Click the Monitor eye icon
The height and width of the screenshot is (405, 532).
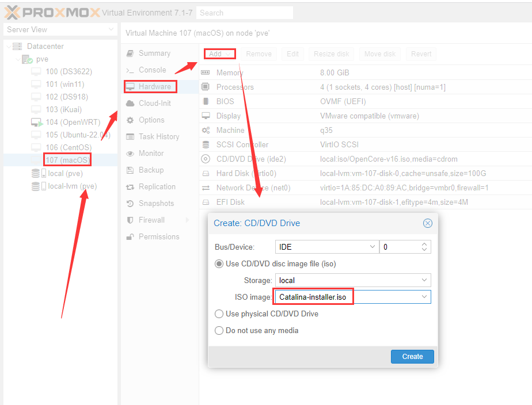pos(130,154)
